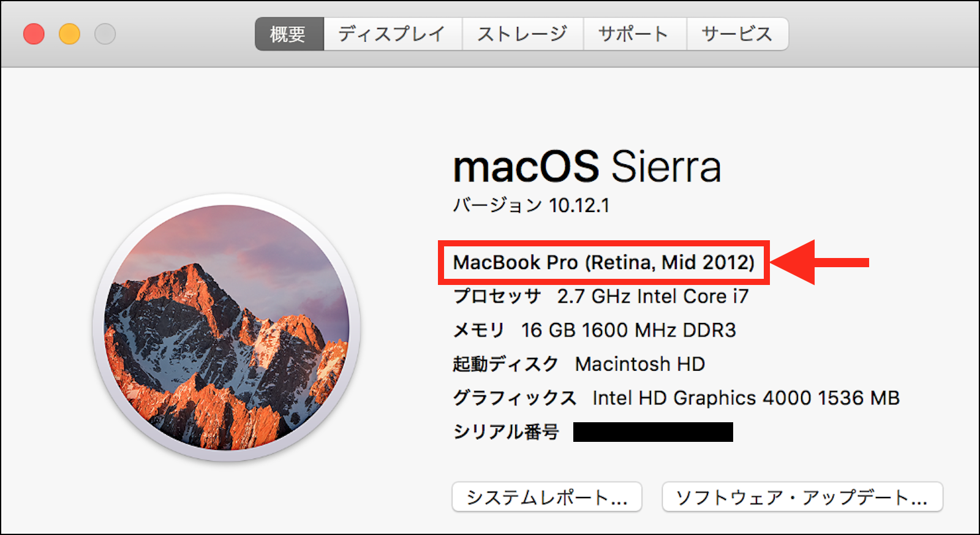980x535 pixels.
Task: Select the ストレージ tab
Action: pyautogui.click(x=522, y=34)
